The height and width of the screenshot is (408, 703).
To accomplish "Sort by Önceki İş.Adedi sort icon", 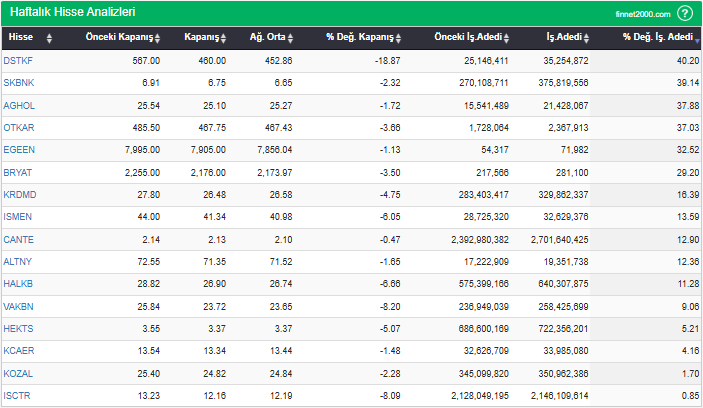I will 507,38.
